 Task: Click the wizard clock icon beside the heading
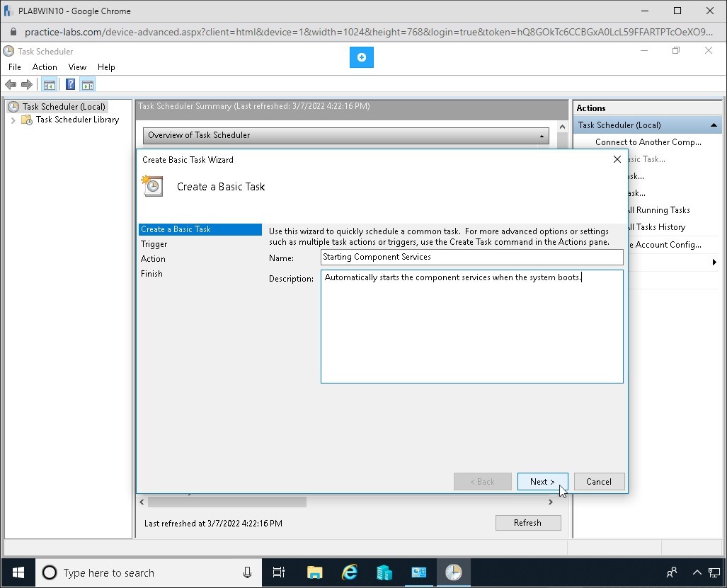(152, 186)
